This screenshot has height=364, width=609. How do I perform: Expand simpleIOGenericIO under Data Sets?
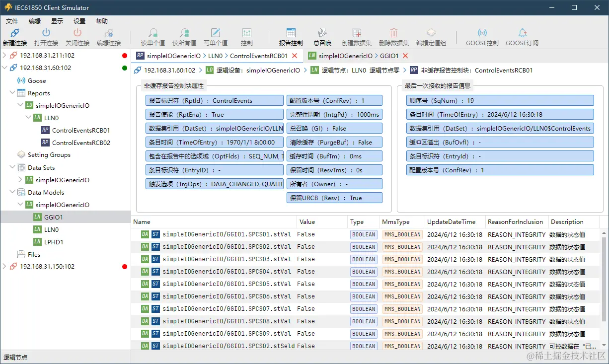pos(20,180)
